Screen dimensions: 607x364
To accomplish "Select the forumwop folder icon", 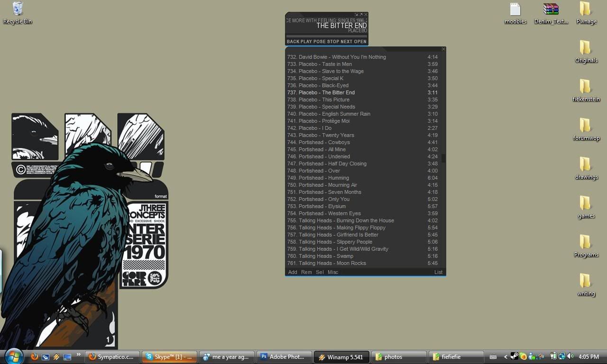I will pyautogui.click(x=586, y=130).
